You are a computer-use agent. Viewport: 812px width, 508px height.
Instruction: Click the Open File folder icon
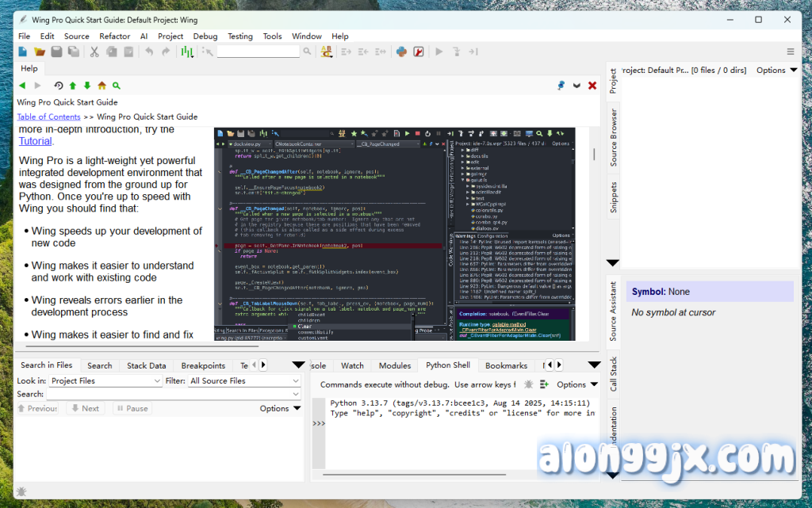coord(40,52)
